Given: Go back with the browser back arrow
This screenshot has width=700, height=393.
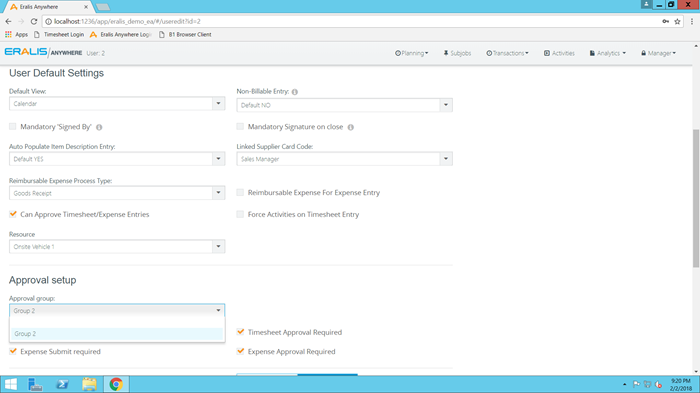Looking at the screenshot, I should coord(8,21).
